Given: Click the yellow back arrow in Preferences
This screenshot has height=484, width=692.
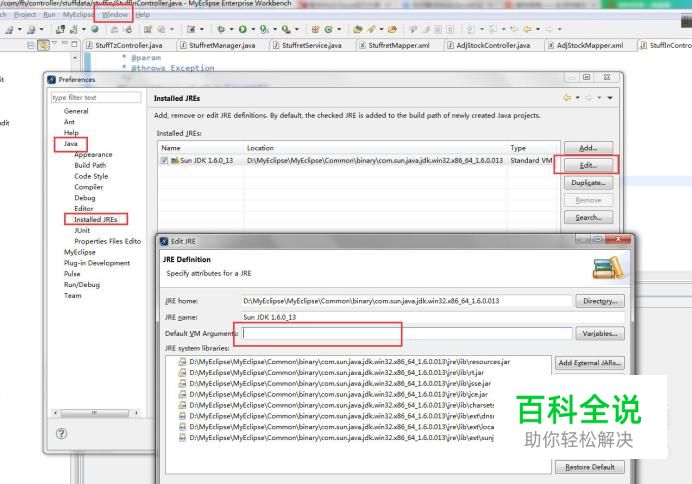Looking at the screenshot, I should pyautogui.click(x=567, y=98).
